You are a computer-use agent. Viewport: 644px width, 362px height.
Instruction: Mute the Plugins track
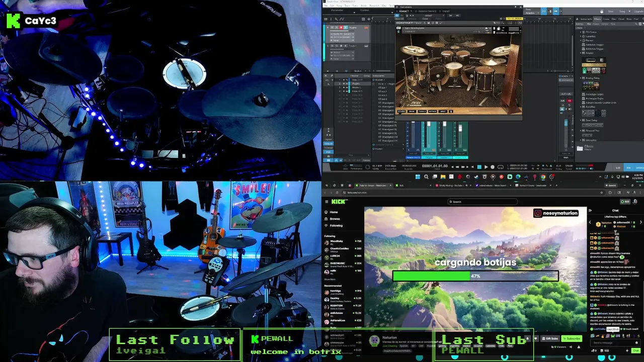(332, 27)
